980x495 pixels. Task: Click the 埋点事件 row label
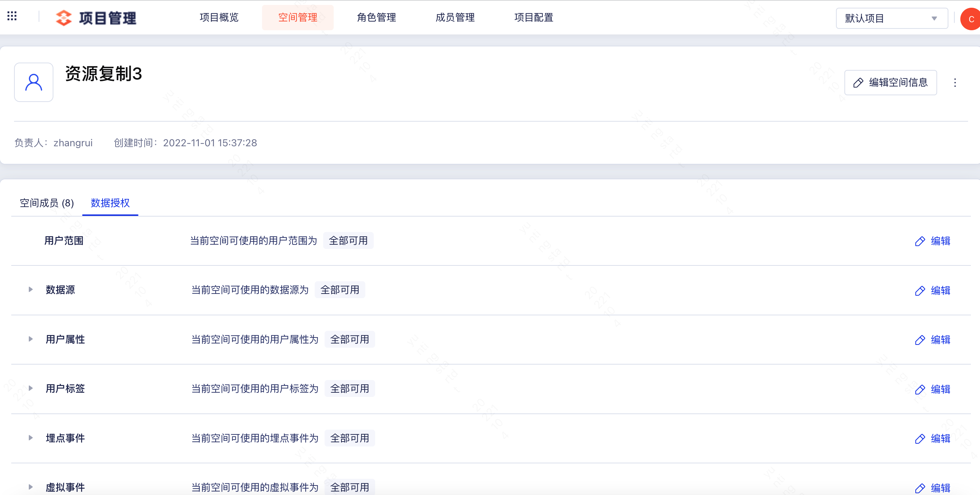pyautogui.click(x=65, y=438)
